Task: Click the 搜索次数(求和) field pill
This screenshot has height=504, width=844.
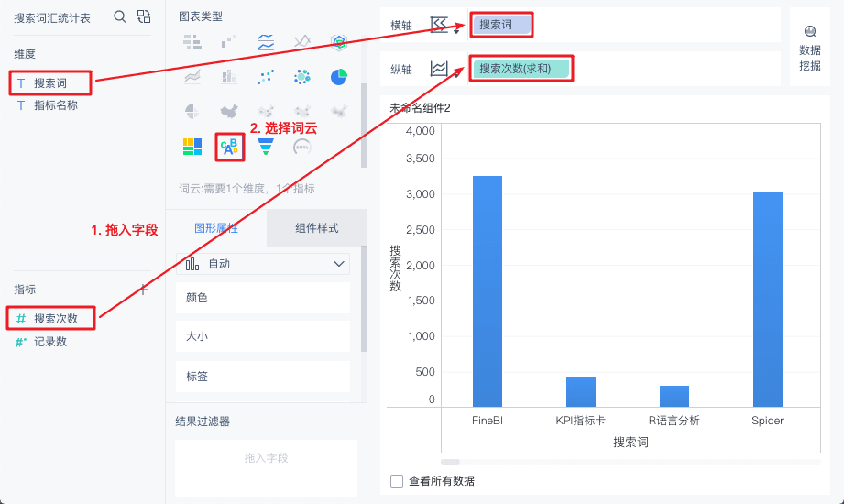Action: (521, 69)
